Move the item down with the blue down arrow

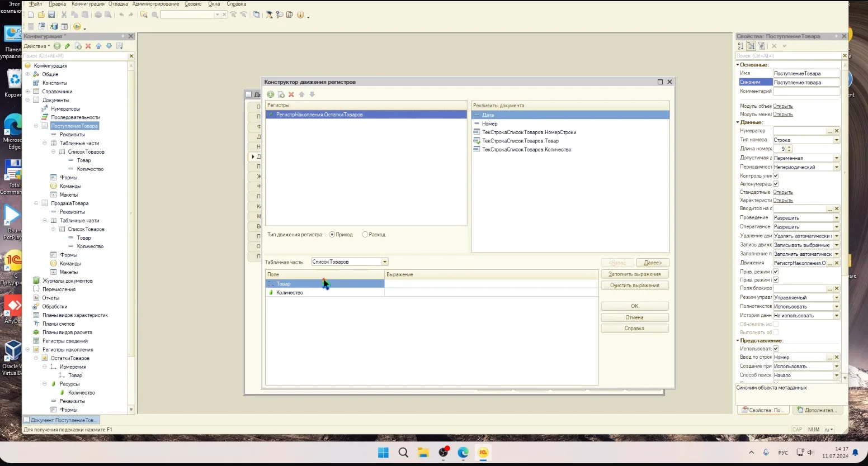[x=109, y=46]
